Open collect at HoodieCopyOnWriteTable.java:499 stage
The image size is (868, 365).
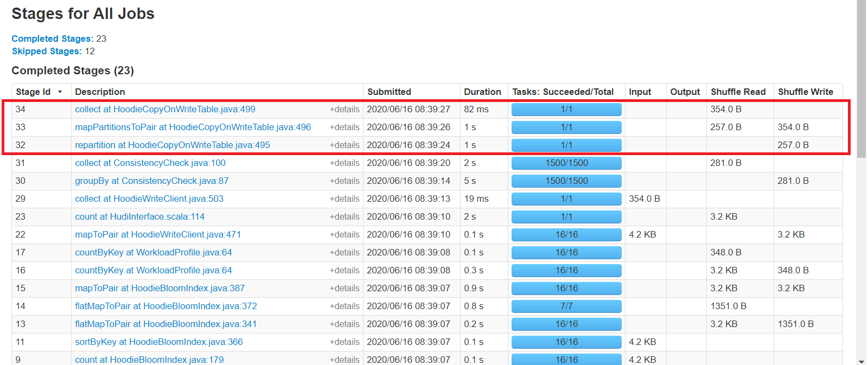(165, 109)
